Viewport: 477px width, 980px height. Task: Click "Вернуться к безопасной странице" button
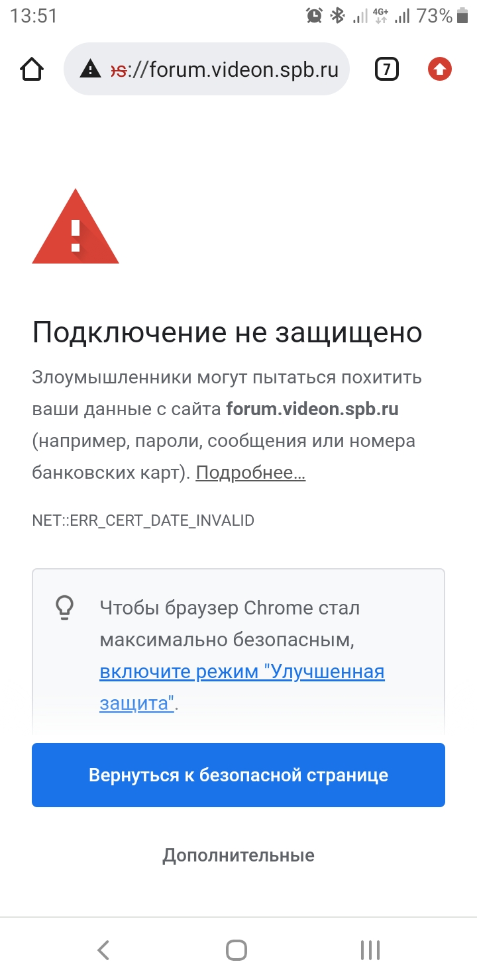pyautogui.click(x=238, y=775)
